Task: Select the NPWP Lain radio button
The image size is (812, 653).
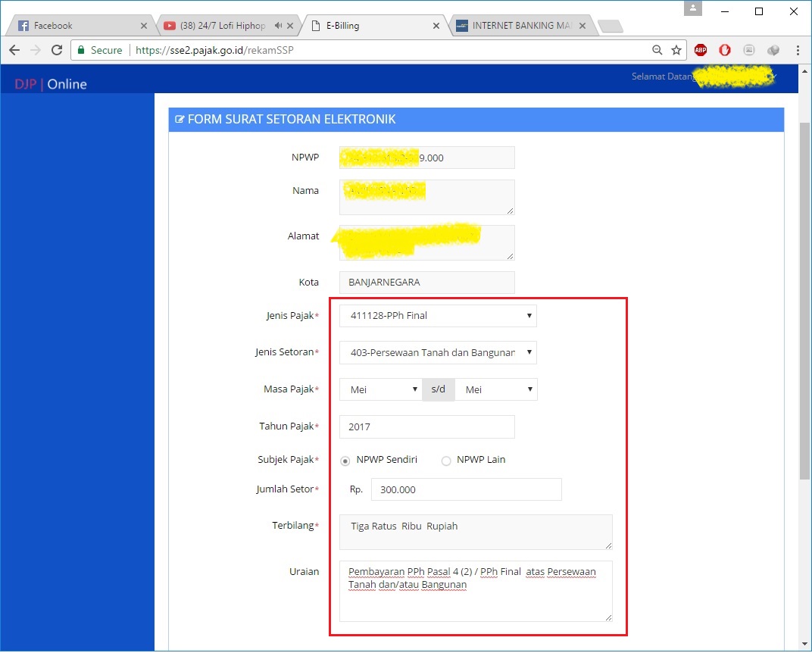Action: click(446, 461)
